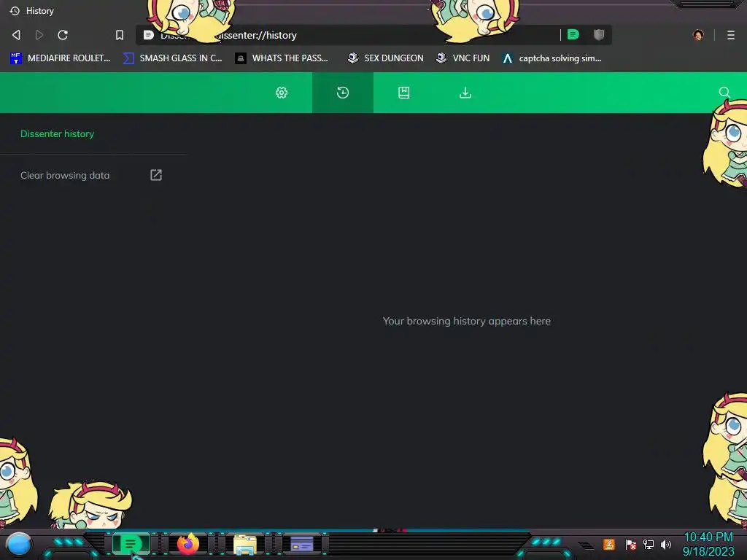Switch to the Bookmarks tab icon
The height and width of the screenshot is (560, 747).
click(x=404, y=93)
